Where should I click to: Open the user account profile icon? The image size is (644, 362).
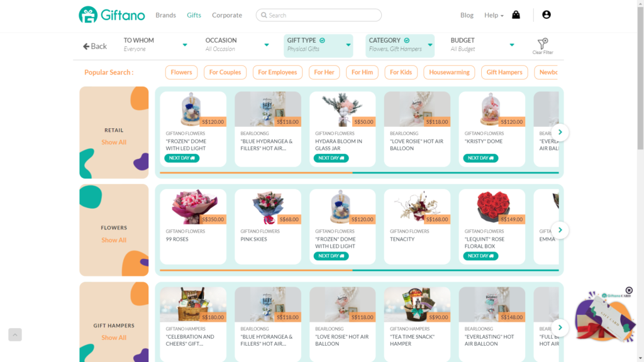(x=547, y=15)
